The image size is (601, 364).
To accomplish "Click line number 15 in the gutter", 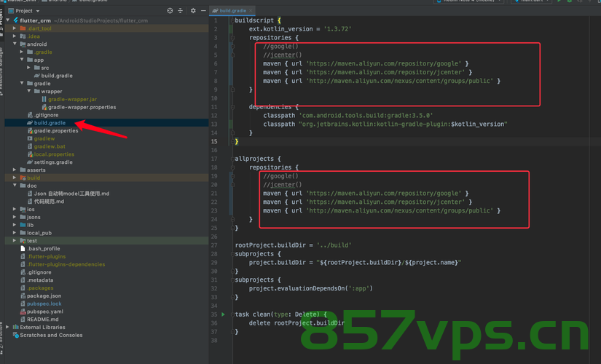I will click(214, 141).
